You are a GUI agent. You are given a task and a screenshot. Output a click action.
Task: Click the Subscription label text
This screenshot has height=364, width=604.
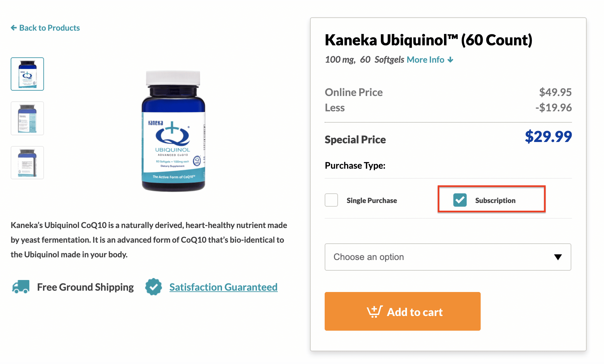point(495,200)
